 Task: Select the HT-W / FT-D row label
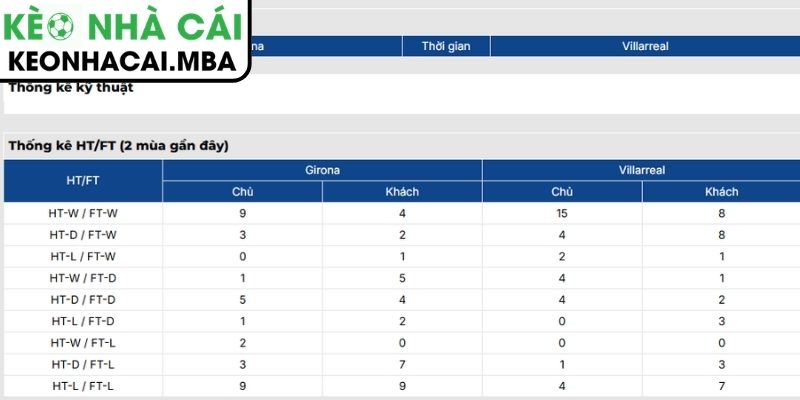click(83, 277)
